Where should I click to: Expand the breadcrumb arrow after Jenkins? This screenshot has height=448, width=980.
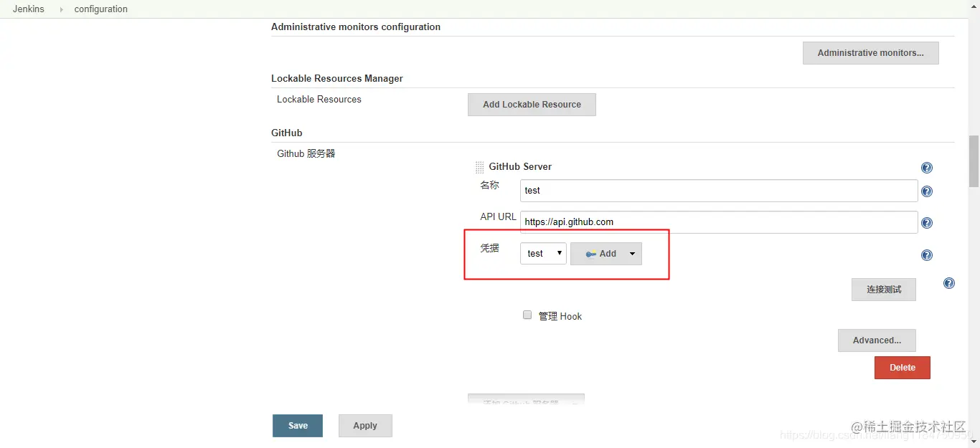pyautogui.click(x=60, y=9)
